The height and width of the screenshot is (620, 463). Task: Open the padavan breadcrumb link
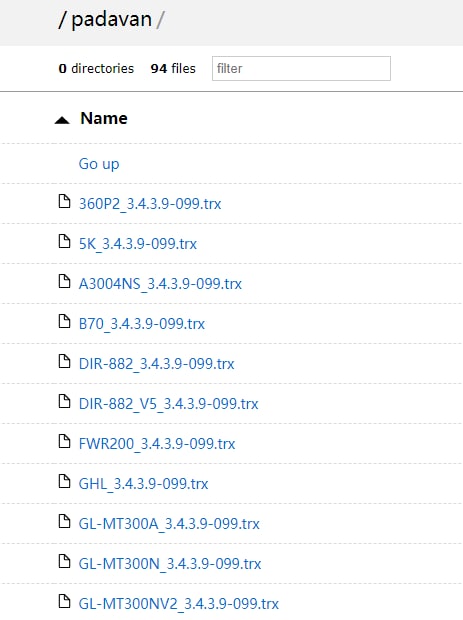[111, 19]
